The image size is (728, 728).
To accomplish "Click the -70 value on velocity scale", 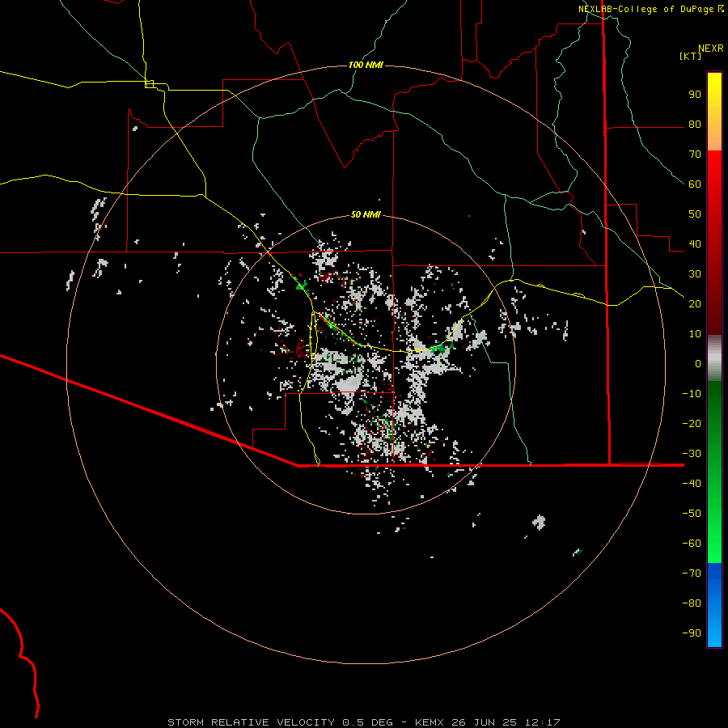I will click(692, 573).
